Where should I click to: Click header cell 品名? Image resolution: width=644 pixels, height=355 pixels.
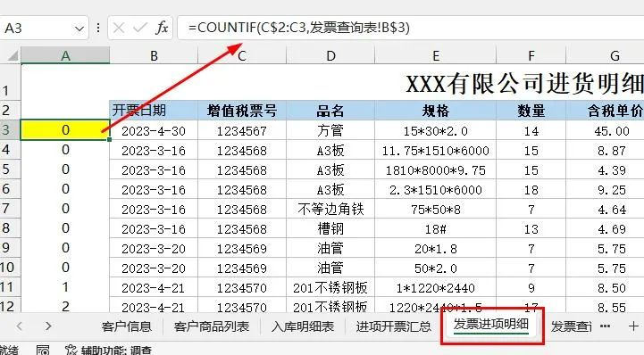[x=330, y=111]
